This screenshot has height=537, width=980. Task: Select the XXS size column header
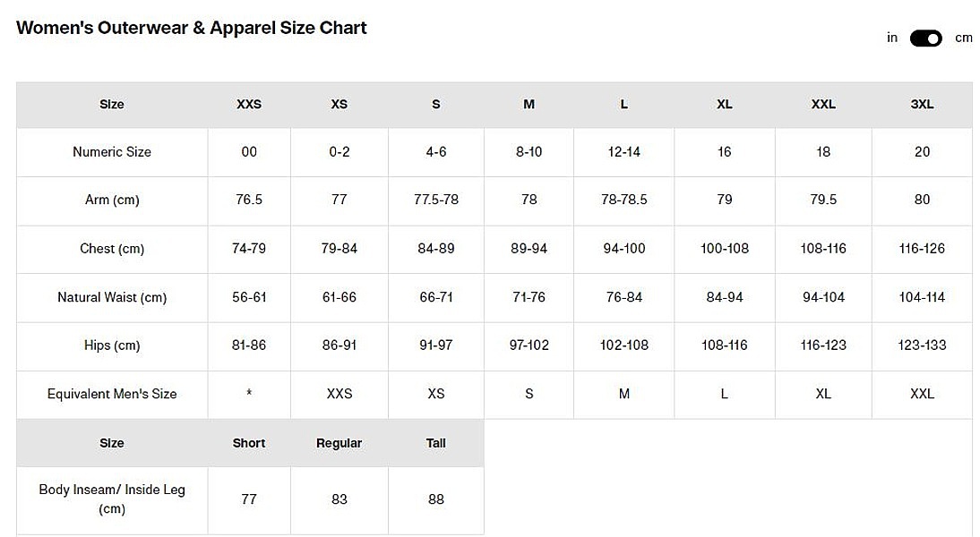(x=249, y=105)
